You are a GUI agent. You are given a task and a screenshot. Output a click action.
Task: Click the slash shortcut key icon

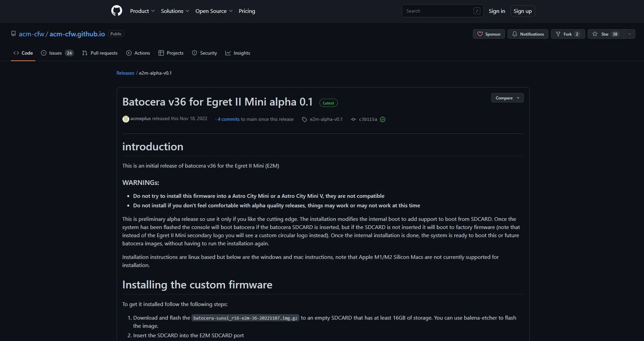[477, 11]
